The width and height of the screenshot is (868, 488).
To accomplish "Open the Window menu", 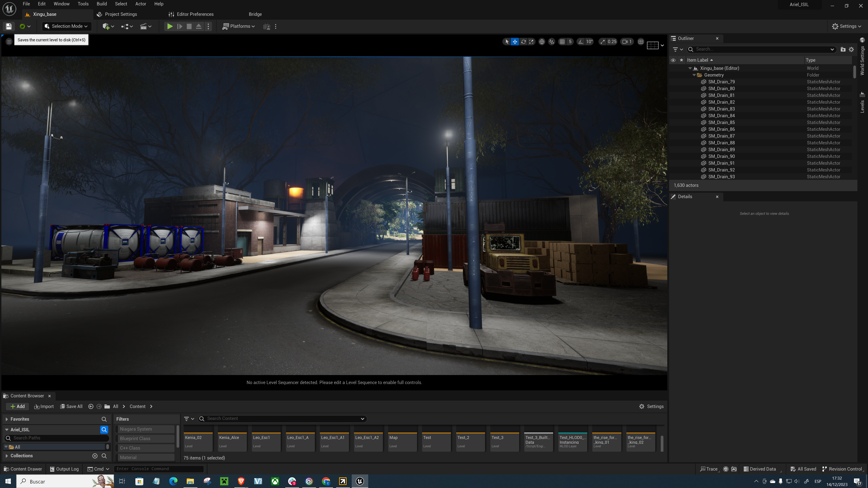I will [x=62, y=4].
